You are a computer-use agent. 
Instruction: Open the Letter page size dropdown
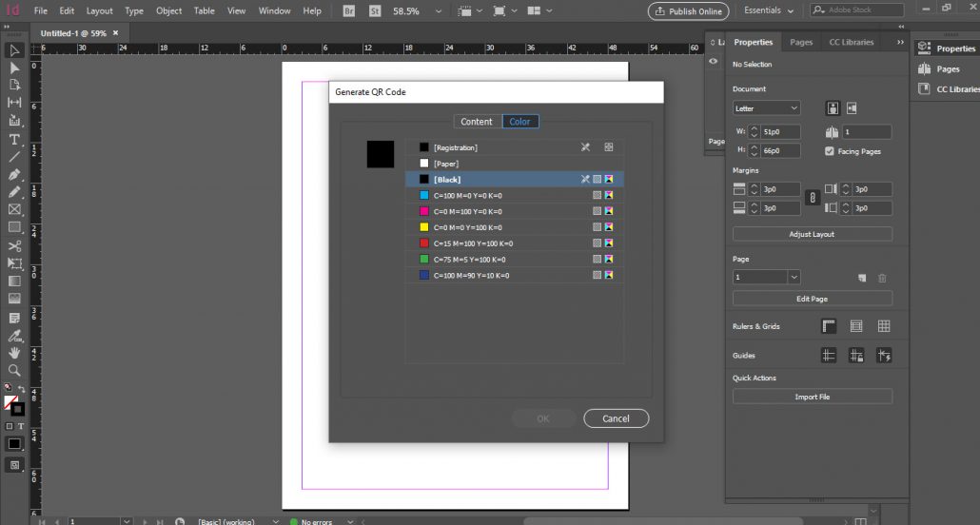766,108
